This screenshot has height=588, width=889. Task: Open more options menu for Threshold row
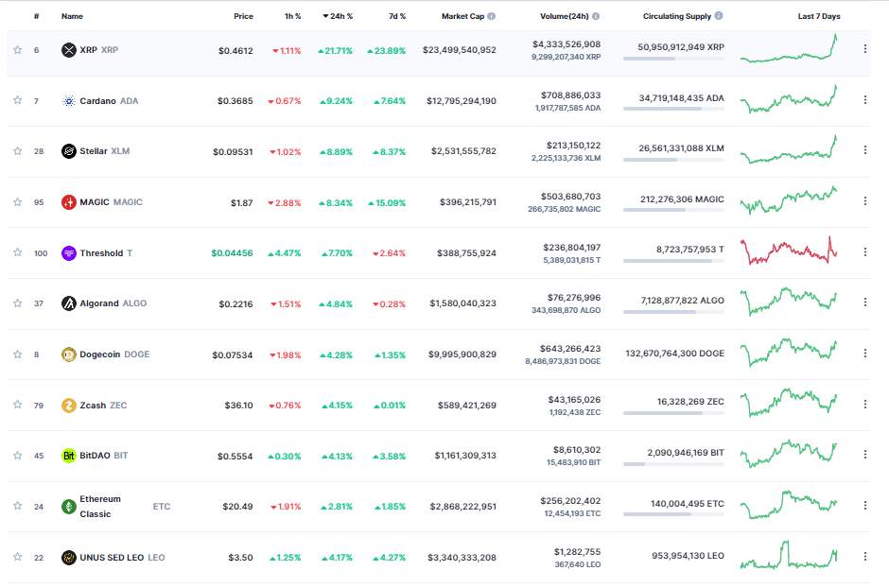[x=865, y=251]
